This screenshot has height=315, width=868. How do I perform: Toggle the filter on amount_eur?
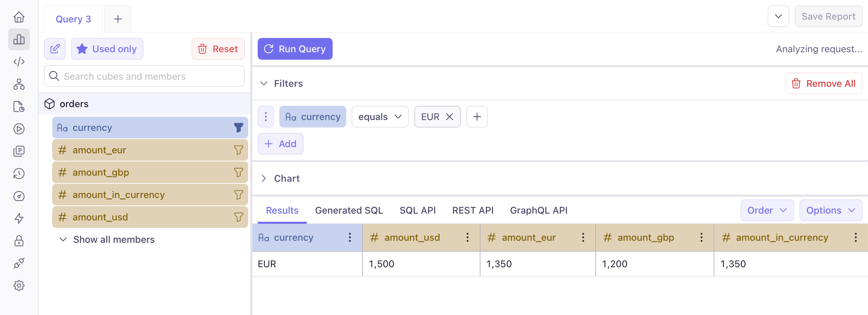238,150
